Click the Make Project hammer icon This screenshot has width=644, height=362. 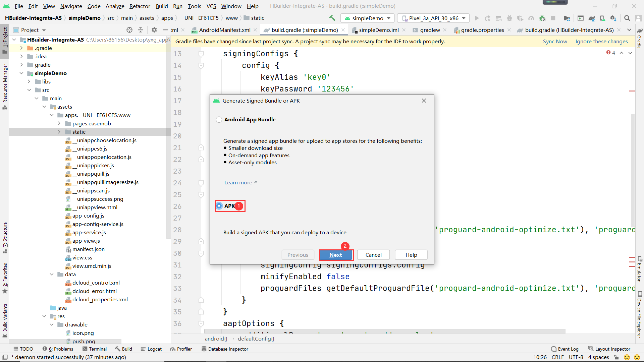point(332,18)
